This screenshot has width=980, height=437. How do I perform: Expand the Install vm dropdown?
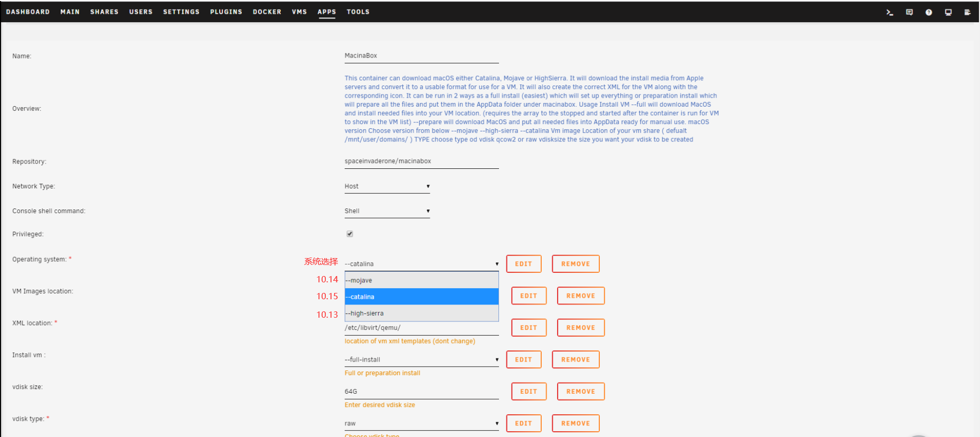[x=421, y=359]
